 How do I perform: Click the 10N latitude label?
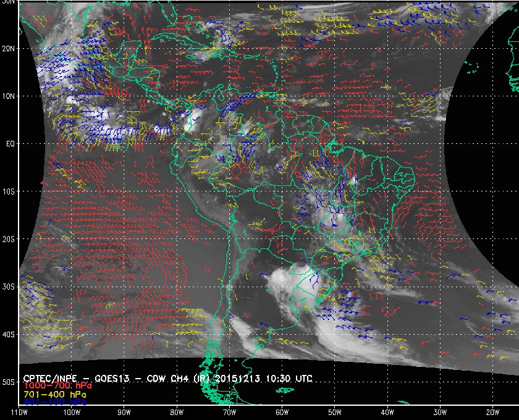[9, 96]
